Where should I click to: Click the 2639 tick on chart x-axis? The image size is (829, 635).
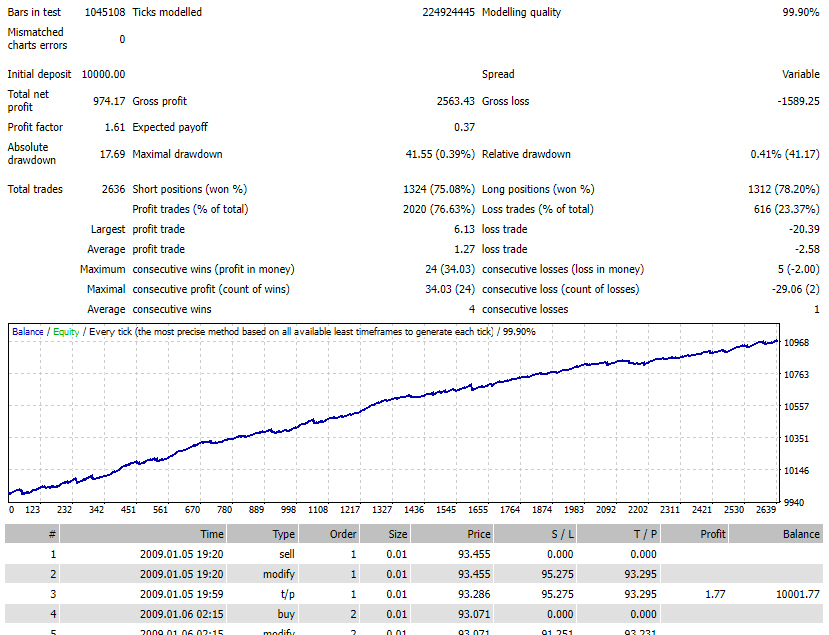766,509
